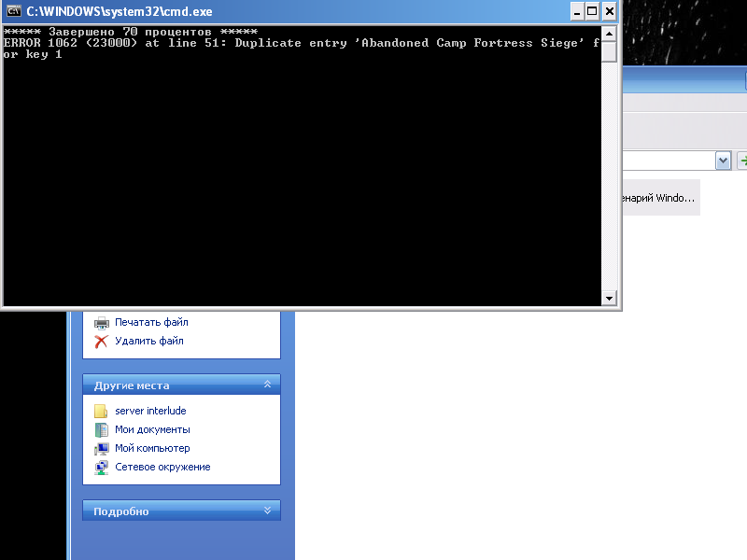This screenshot has width=747, height=560.
Task: Click the Мои документы icon
Action: click(101, 430)
